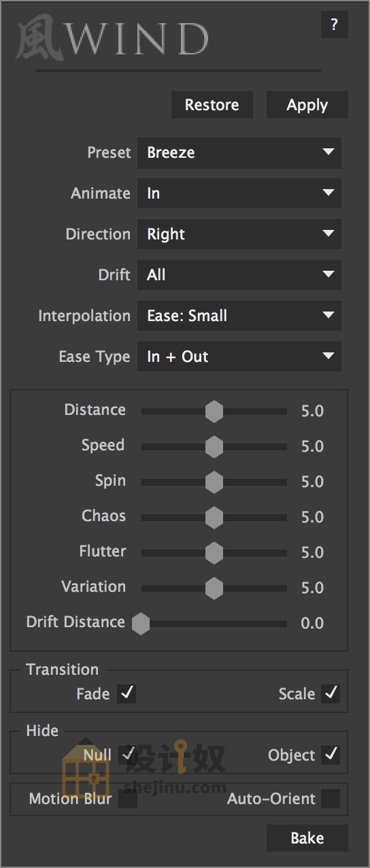
Task: Click the Distance slider handle
Action: tap(214, 411)
